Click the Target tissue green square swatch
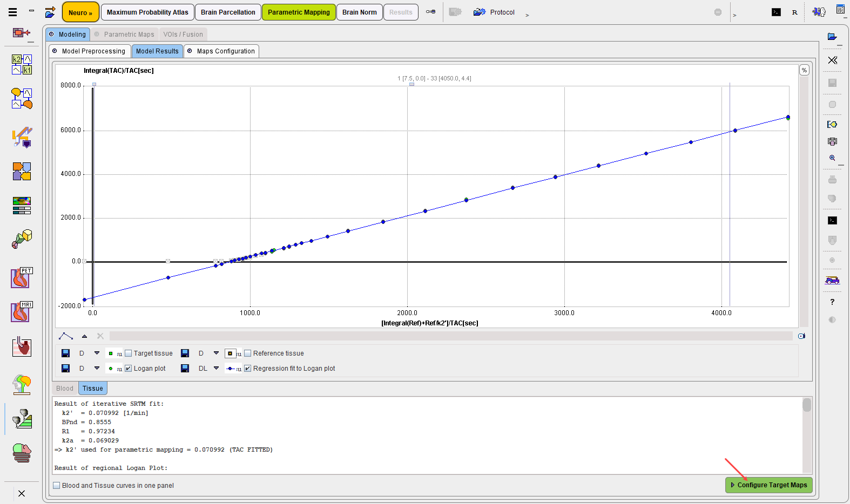The image size is (850, 504). (x=111, y=353)
